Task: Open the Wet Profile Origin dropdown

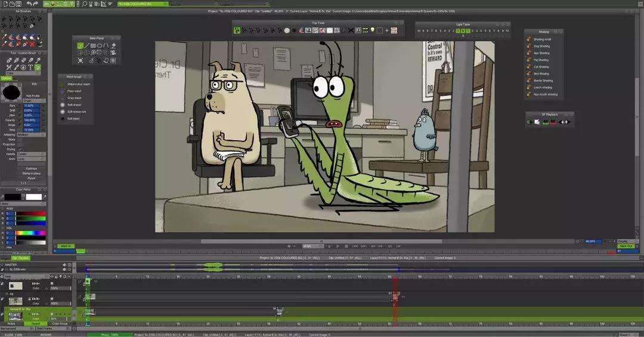Action: pyautogui.click(x=33, y=100)
